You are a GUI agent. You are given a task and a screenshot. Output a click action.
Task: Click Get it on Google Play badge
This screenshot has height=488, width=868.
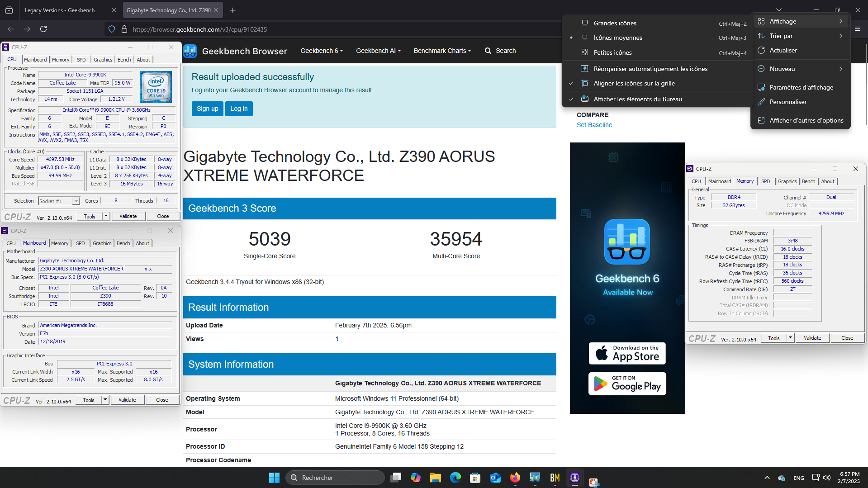[x=627, y=384]
